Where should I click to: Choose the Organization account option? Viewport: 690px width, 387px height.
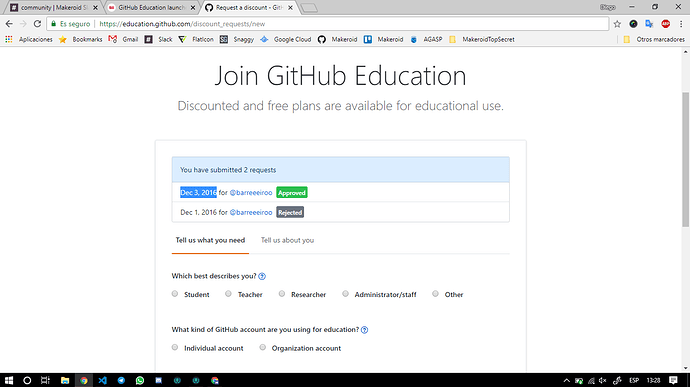[x=263, y=347]
